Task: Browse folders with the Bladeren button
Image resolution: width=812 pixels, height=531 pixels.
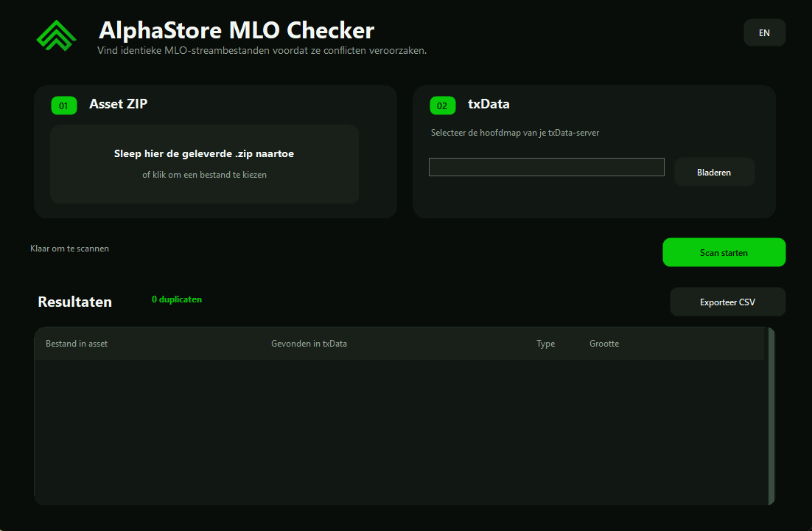Action: pos(714,172)
